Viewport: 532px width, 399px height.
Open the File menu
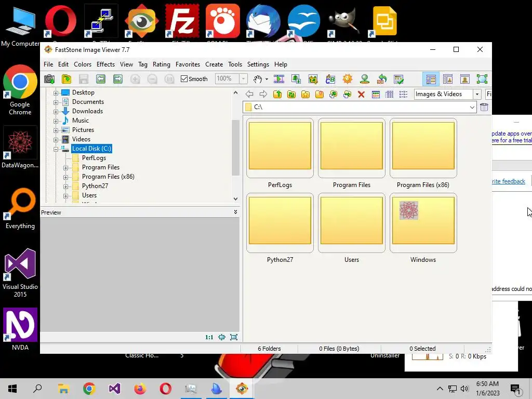pyautogui.click(x=48, y=64)
